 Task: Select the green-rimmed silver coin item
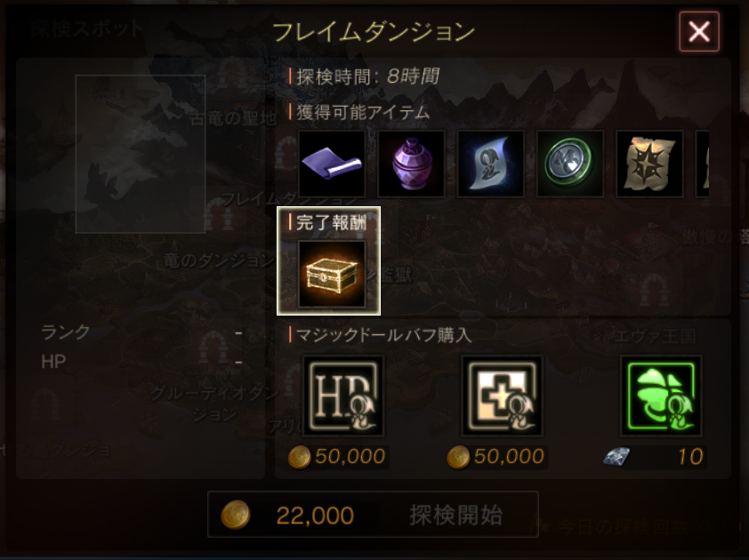[x=570, y=164]
